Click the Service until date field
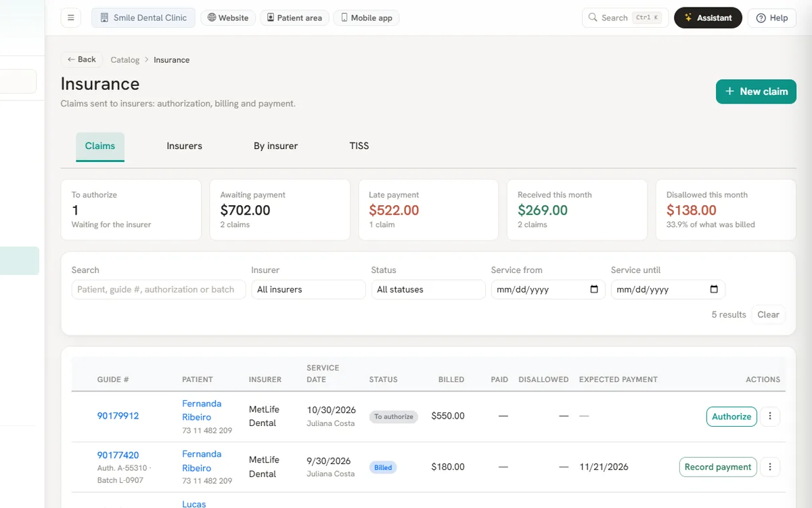This screenshot has width=812, height=508. 668,289
